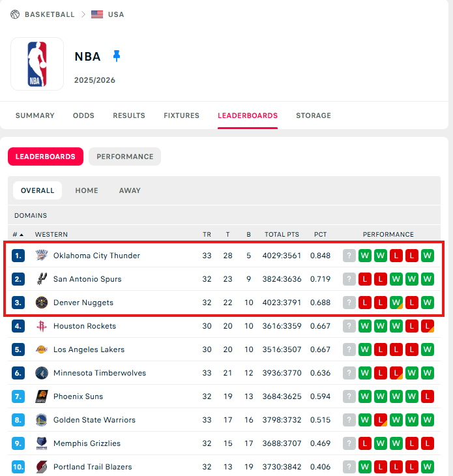Click the upcoming match '?' icon for Spurs
The height and width of the screenshot is (476, 453).
coord(349,279)
